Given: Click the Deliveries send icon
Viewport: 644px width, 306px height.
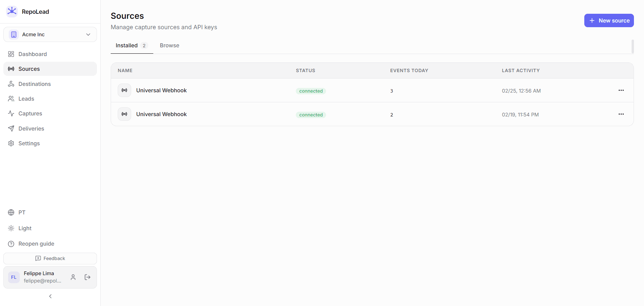Looking at the screenshot, I should (x=11, y=129).
